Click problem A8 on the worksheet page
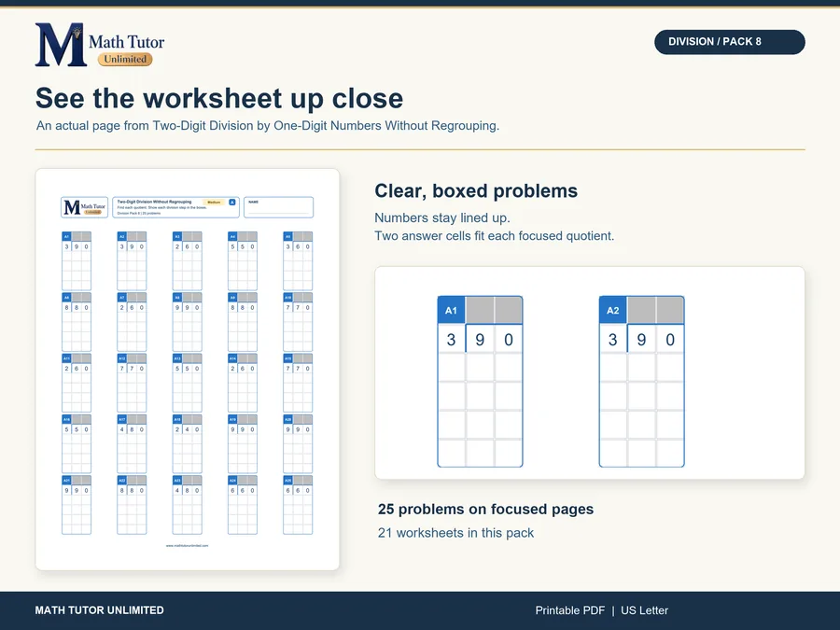The width and height of the screenshot is (840, 630). pos(187,322)
